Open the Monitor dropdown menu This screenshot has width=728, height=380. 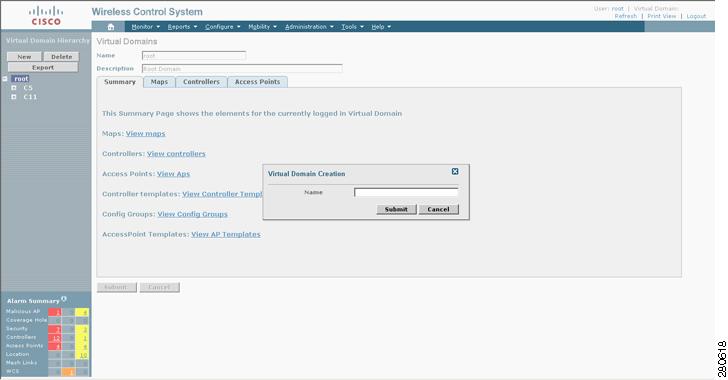[x=145, y=27]
